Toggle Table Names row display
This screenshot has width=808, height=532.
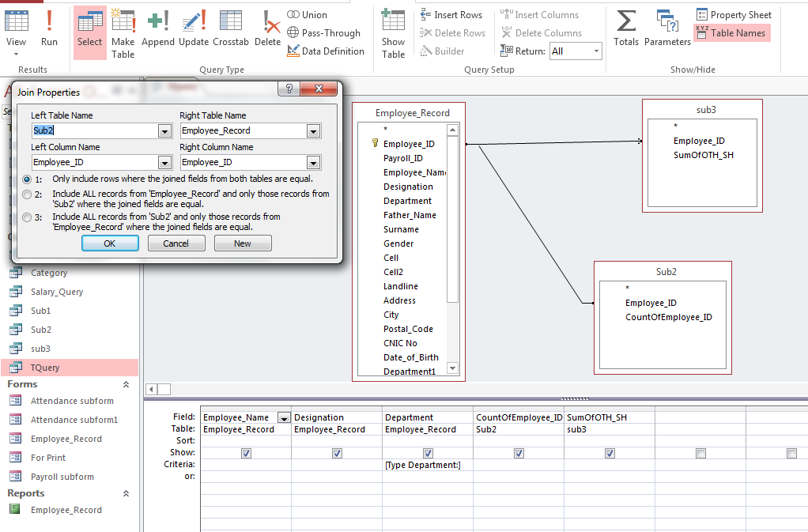coord(731,33)
